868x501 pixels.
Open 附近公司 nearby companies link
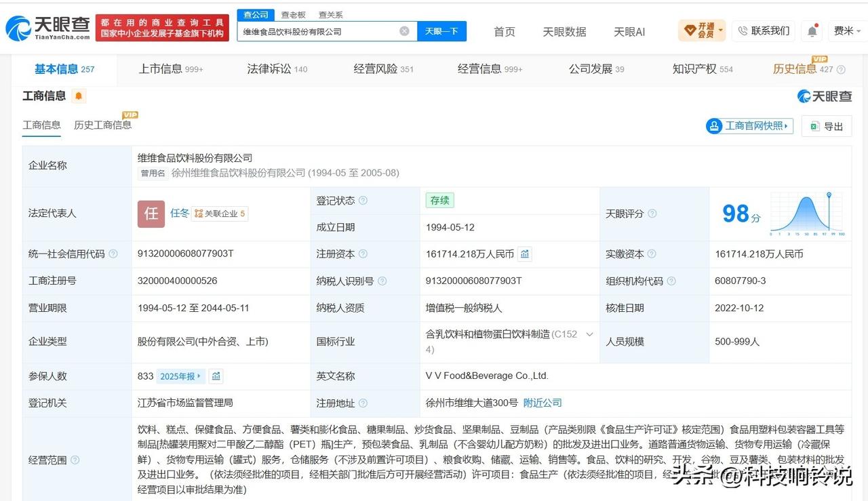[x=542, y=403]
